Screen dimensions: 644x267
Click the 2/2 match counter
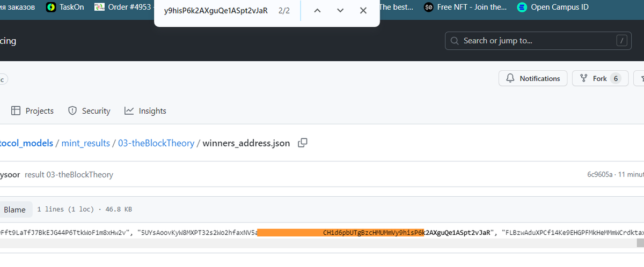(x=284, y=11)
